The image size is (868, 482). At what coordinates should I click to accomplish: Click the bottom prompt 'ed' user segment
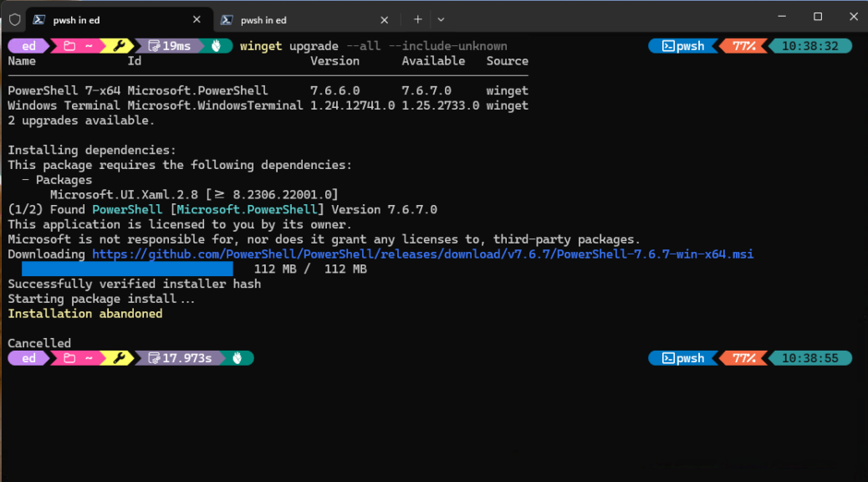point(28,358)
